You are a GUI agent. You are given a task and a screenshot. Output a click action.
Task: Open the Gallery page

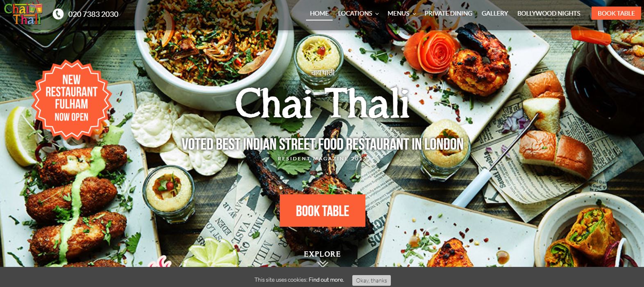click(x=494, y=13)
